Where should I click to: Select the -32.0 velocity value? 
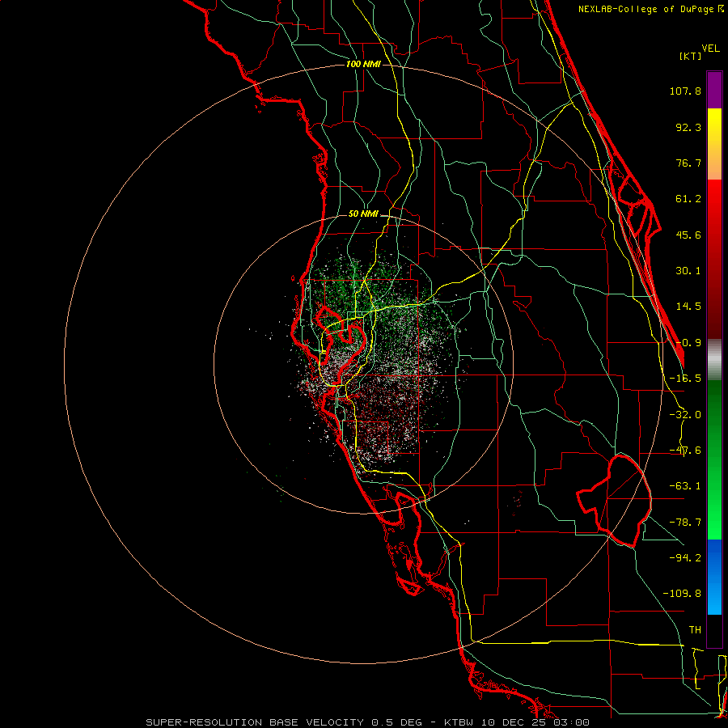click(685, 415)
